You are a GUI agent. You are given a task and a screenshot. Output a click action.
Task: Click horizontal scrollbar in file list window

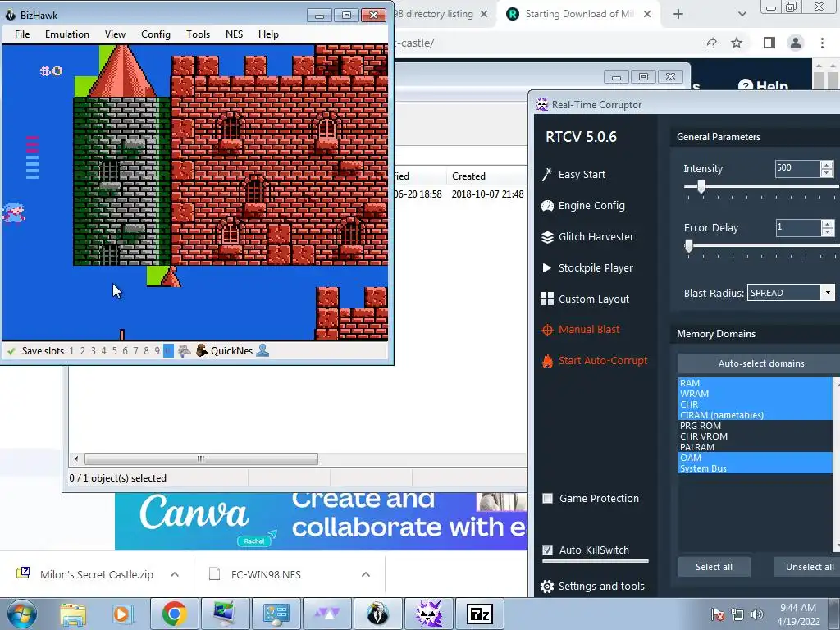(202, 459)
